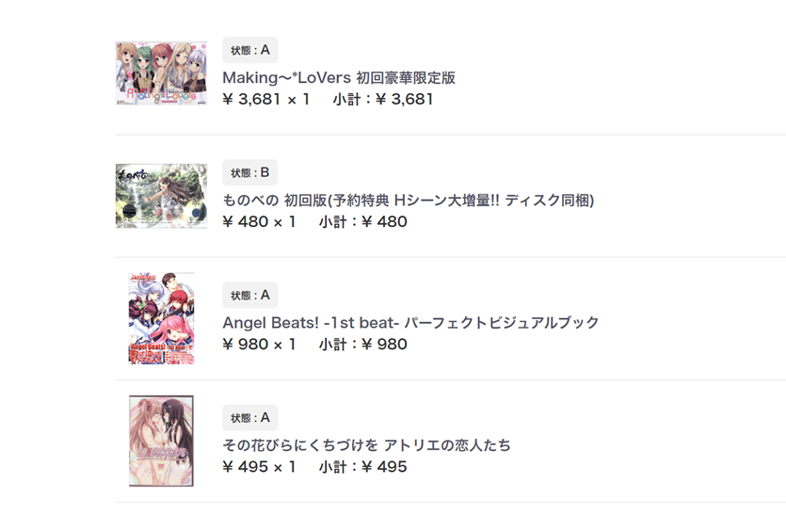Click the 状態：A badge above Angel Beats!
The image size is (786, 532).
(x=250, y=295)
